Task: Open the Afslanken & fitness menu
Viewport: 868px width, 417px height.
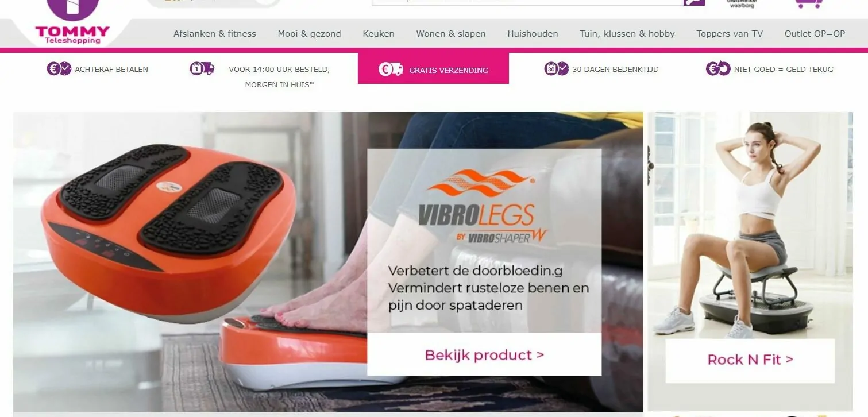Action: click(215, 34)
